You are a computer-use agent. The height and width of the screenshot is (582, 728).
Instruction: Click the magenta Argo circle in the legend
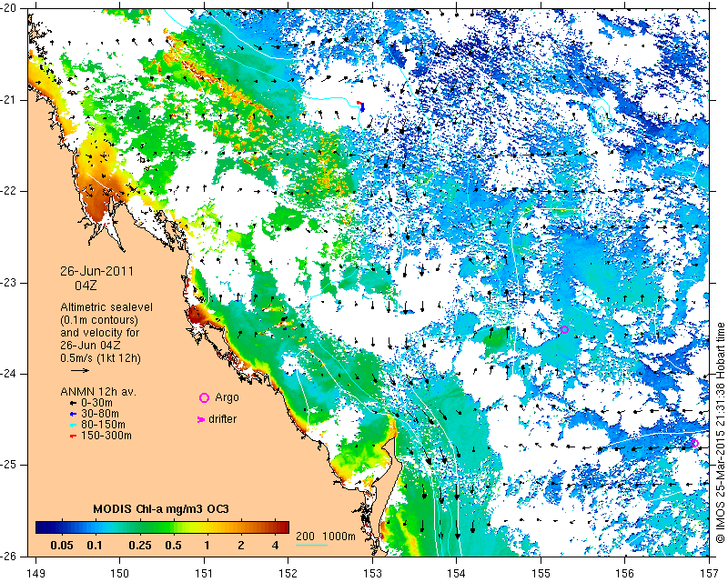tap(204, 397)
